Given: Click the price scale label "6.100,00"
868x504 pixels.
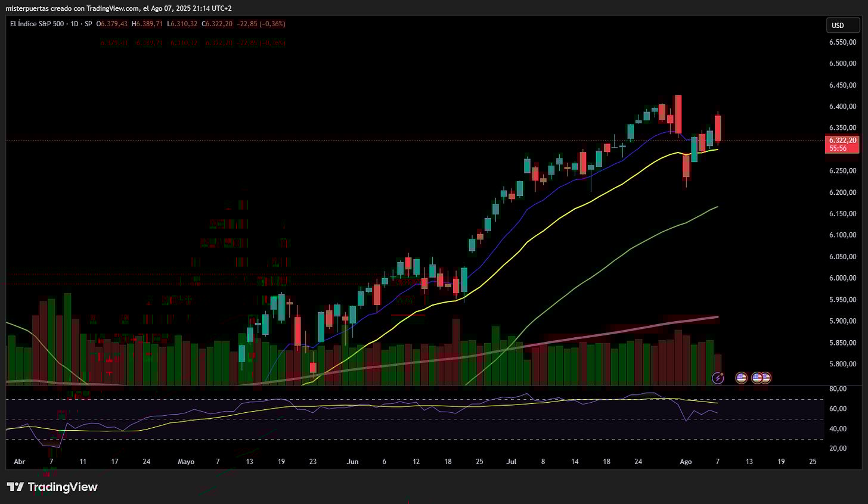Looking at the screenshot, I should (842, 235).
